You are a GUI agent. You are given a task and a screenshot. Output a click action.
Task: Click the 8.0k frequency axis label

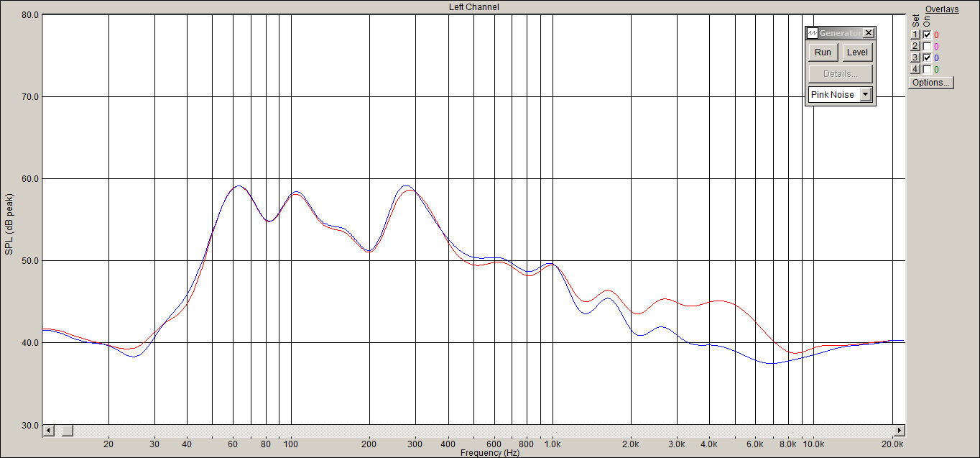coord(788,444)
